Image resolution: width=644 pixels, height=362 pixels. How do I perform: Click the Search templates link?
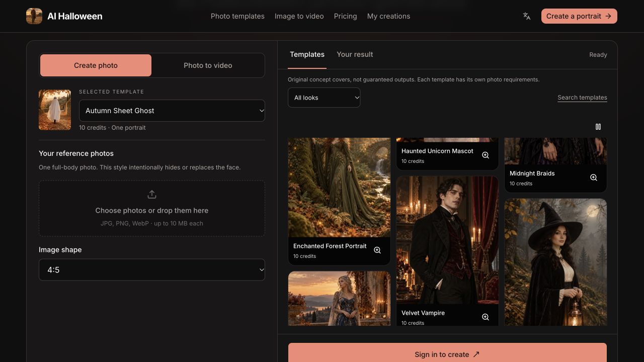point(582,98)
